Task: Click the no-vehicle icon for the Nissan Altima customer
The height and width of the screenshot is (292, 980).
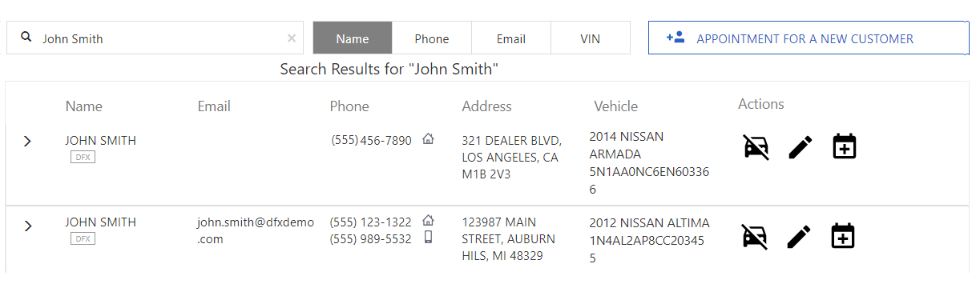Action: [x=756, y=237]
